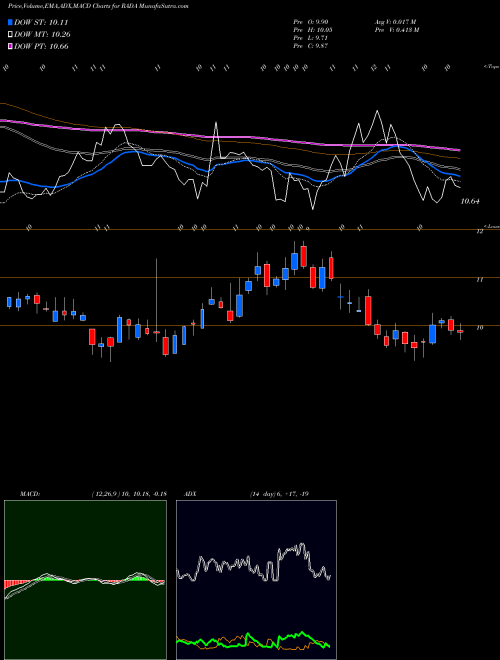Click the ADX parameters '(14 day) 6, +17, -19'
Screen dimensions: 500x660
point(279,494)
